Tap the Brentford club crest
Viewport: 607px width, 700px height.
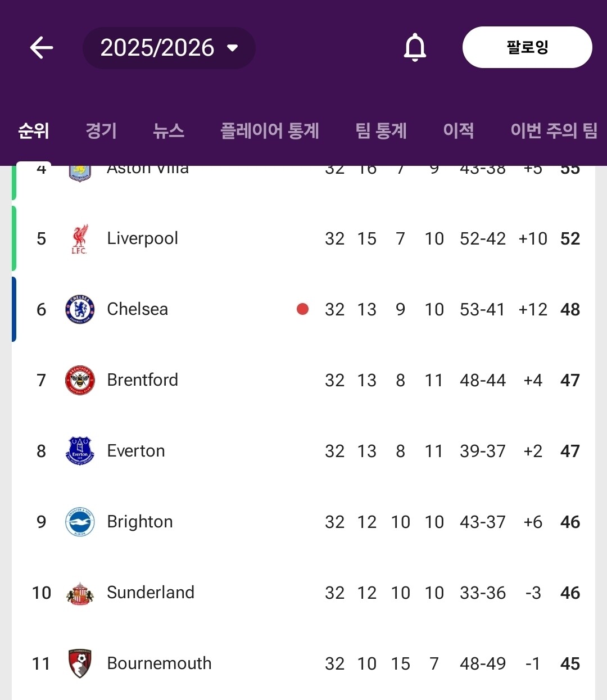[x=80, y=380]
